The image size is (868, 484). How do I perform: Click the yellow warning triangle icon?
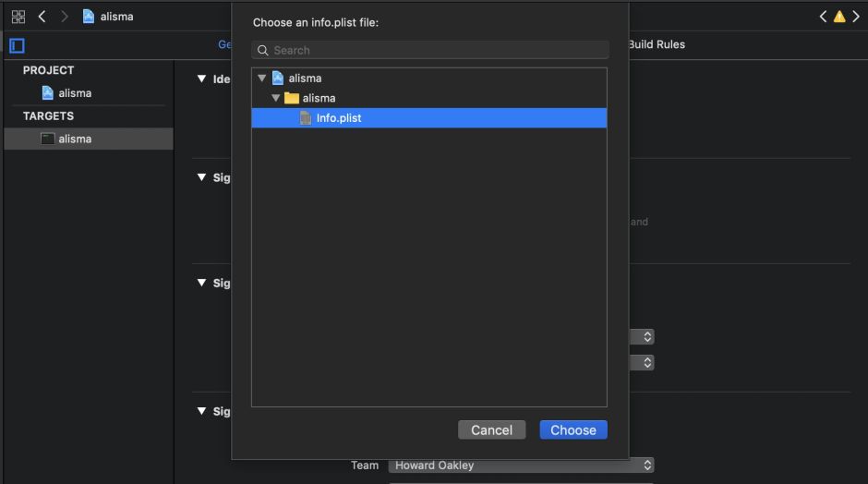(838, 17)
